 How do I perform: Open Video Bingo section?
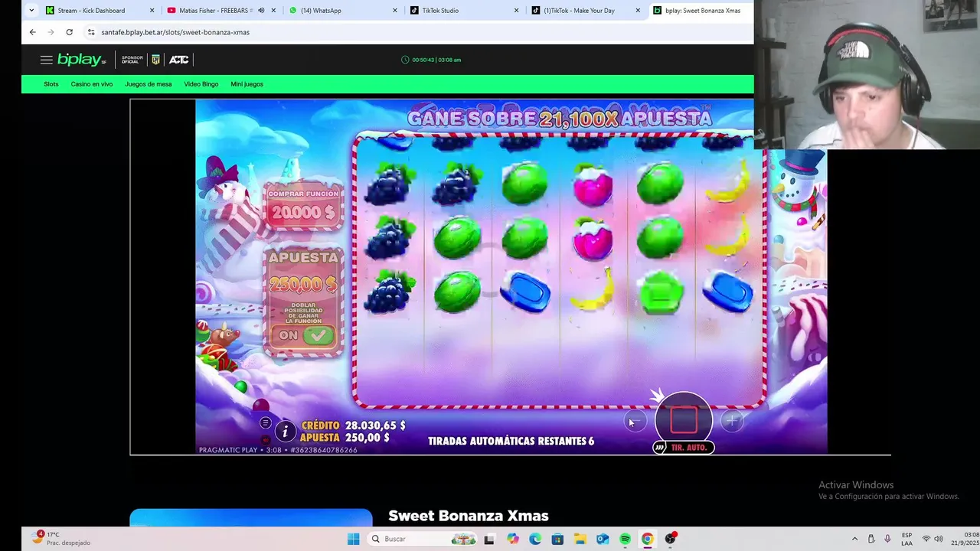[201, 84]
